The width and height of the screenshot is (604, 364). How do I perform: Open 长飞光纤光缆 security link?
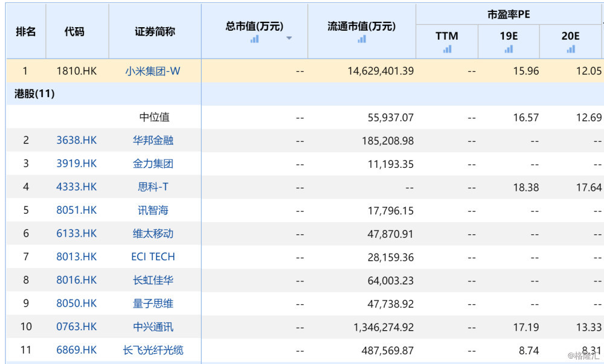153,350
